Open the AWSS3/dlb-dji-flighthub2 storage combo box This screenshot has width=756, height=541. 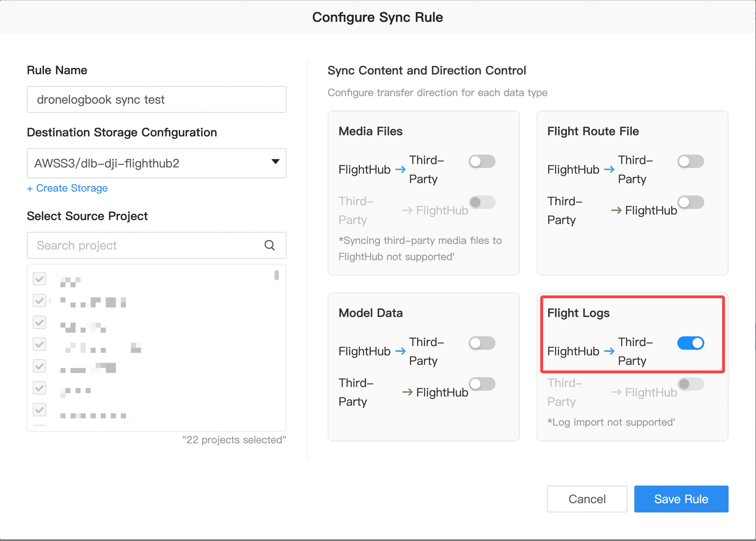point(156,163)
